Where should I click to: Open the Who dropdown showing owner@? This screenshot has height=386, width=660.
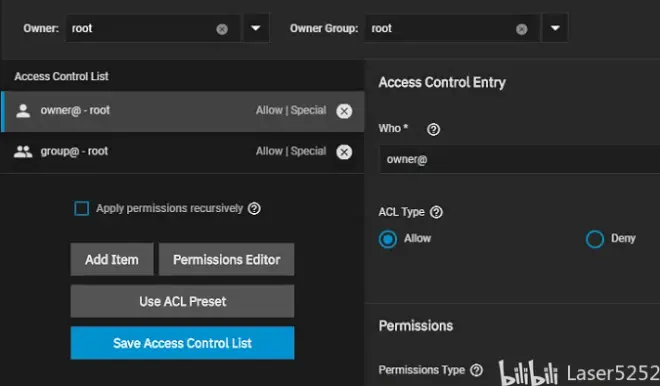(519, 160)
